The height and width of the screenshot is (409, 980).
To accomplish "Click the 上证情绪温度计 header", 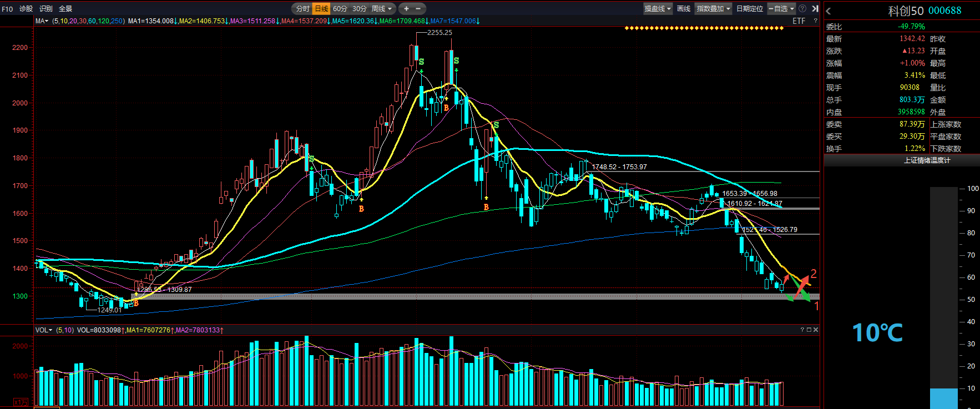I will tap(927, 160).
